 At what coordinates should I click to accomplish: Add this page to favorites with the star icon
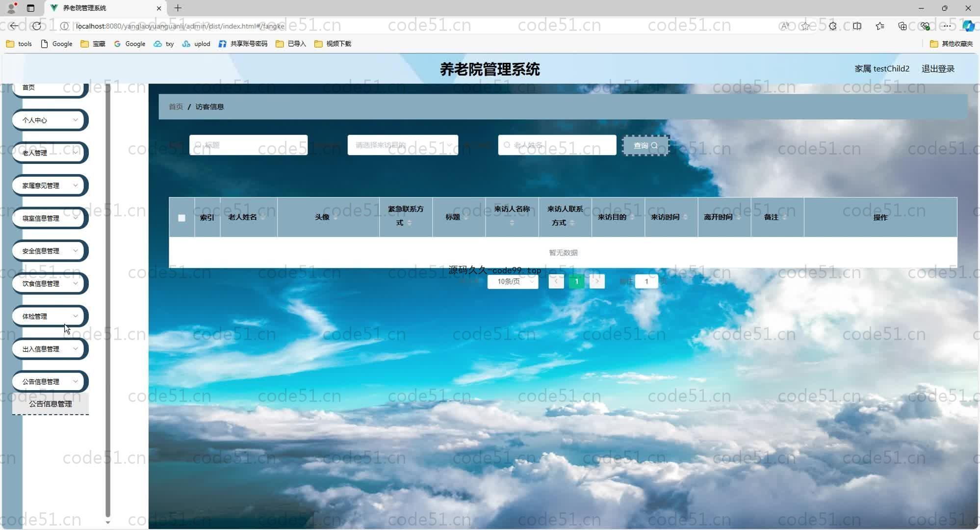pyautogui.click(x=805, y=26)
